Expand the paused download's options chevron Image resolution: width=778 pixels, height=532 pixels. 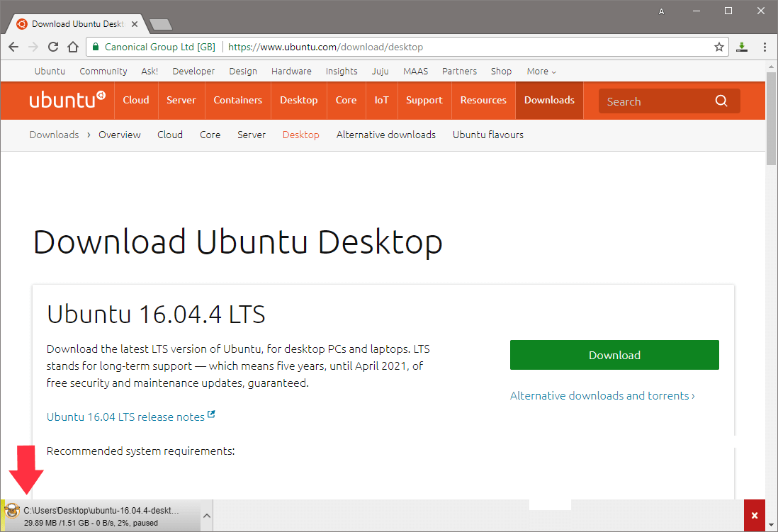pyautogui.click(x=206, y=515)
